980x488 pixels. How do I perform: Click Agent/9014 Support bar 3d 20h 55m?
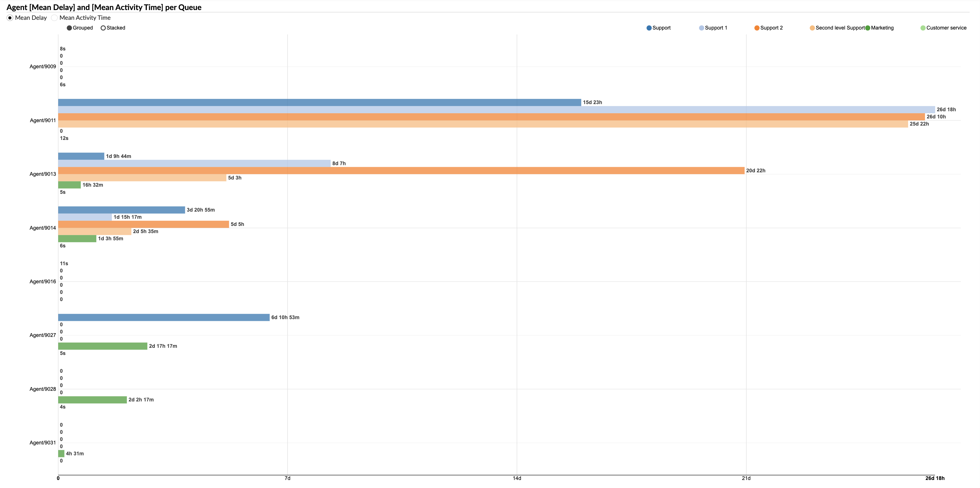(x=122, y=210)
